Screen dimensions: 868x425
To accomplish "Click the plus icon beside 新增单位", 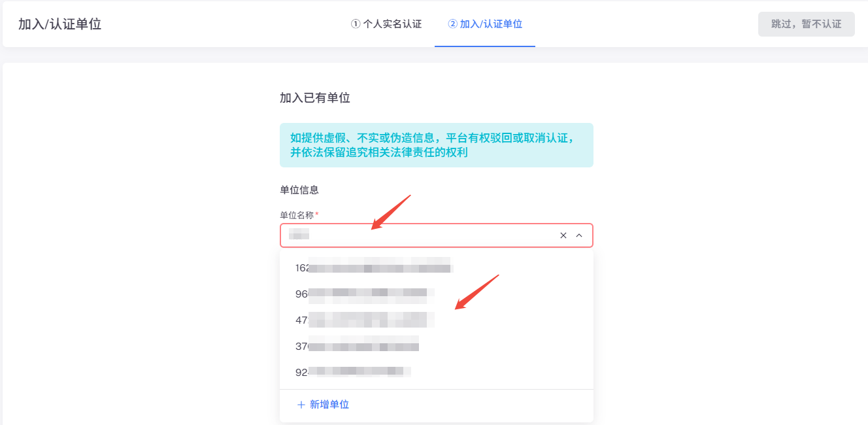I will (x=301, y=405).
